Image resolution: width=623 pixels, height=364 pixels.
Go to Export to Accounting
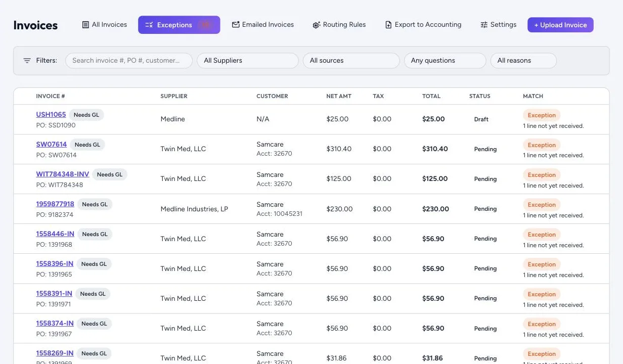(423, 25)
